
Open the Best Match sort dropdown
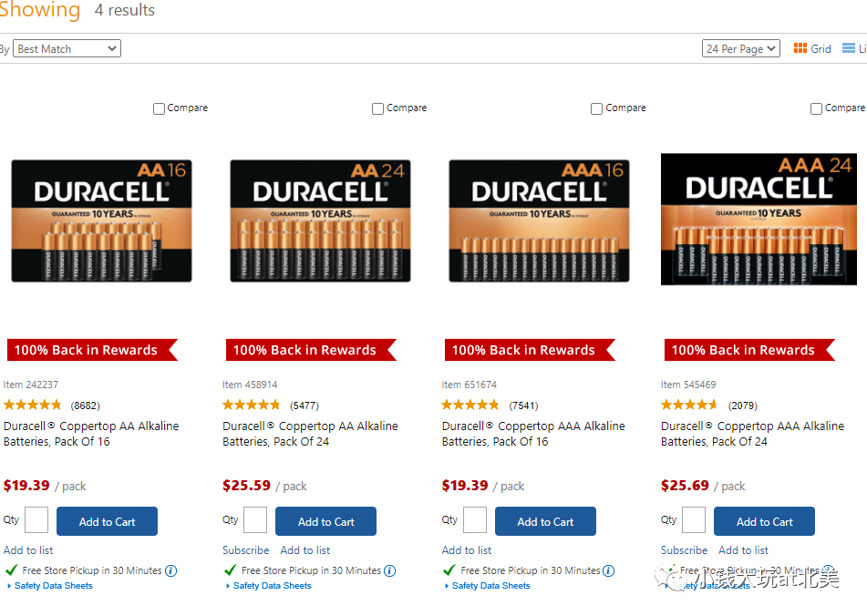coord(67,48)
